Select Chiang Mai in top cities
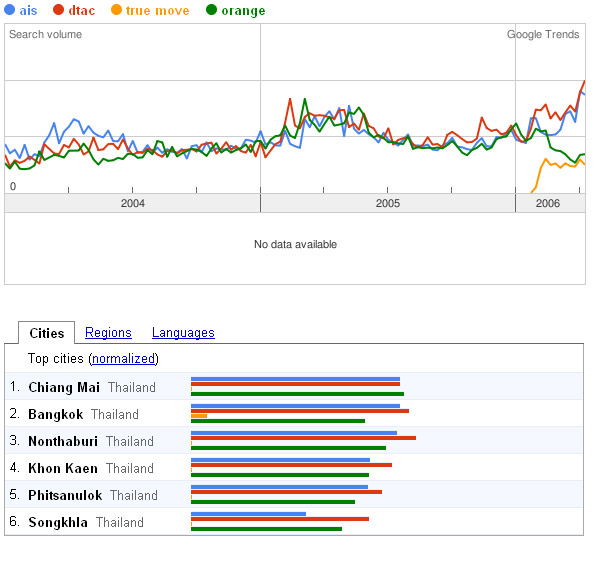596x564 pixels. [64, 387]
